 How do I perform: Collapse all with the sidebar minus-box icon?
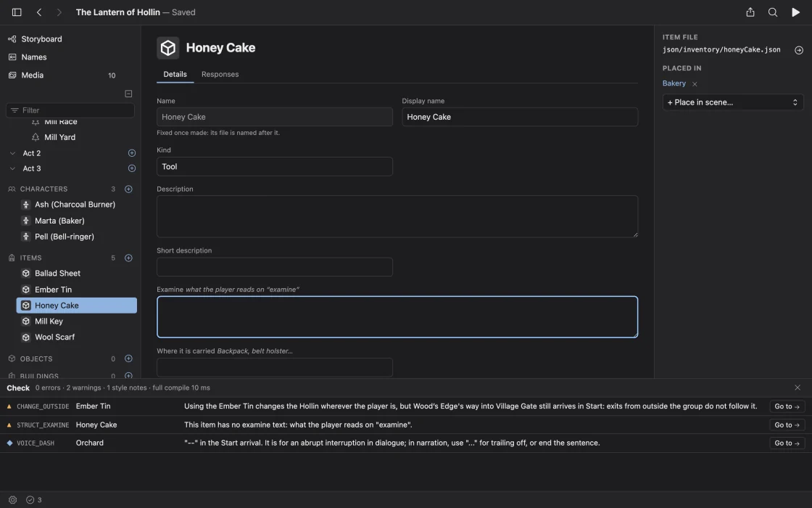[128, 94]
